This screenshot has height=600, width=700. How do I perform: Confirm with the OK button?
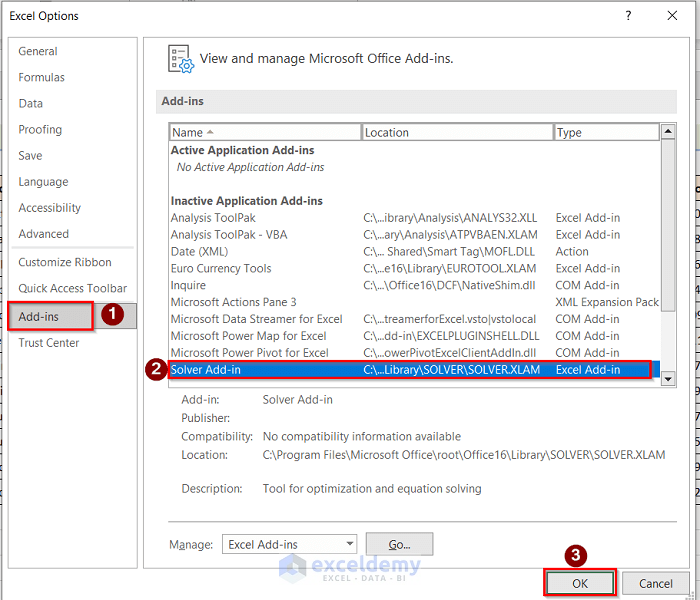(x=580, y=583)
